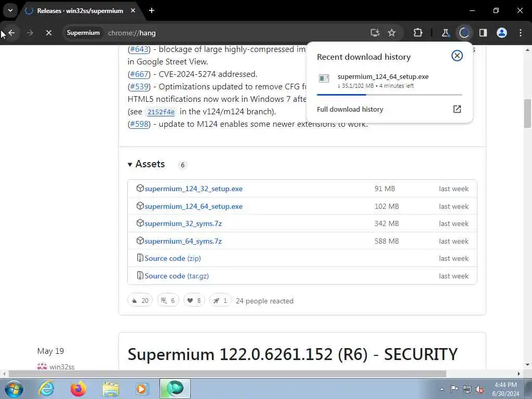
Task: Open issue #598 link
Action: coord(139,124)
